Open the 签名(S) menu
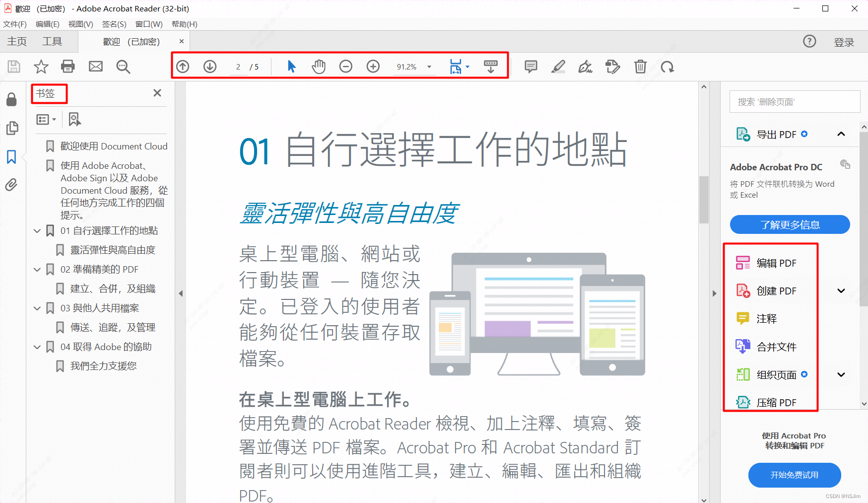This screenshot has width=868, height=503. (x=114, y=24)
